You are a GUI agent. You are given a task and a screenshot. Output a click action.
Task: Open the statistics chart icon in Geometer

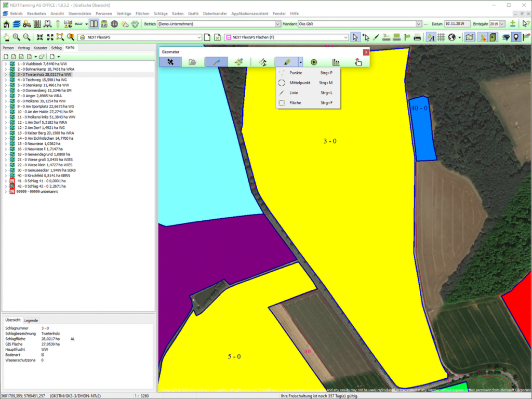pos(336,61)
